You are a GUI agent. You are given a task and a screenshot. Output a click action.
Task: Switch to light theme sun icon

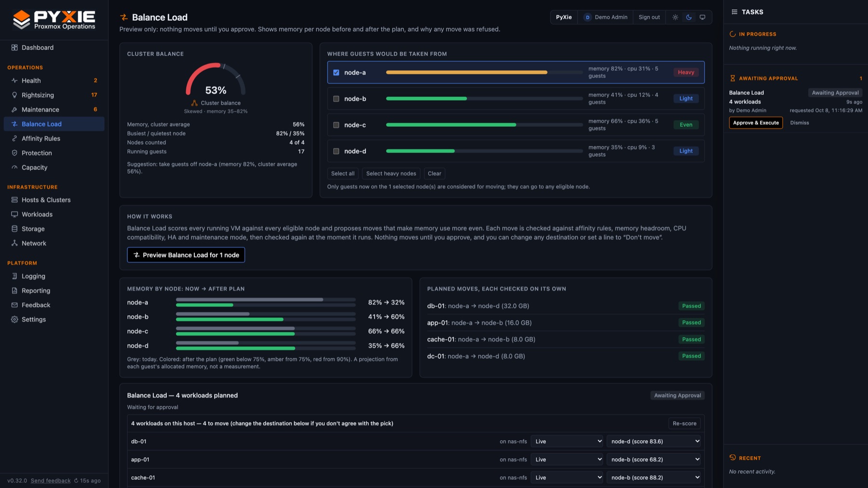[675, 17]
